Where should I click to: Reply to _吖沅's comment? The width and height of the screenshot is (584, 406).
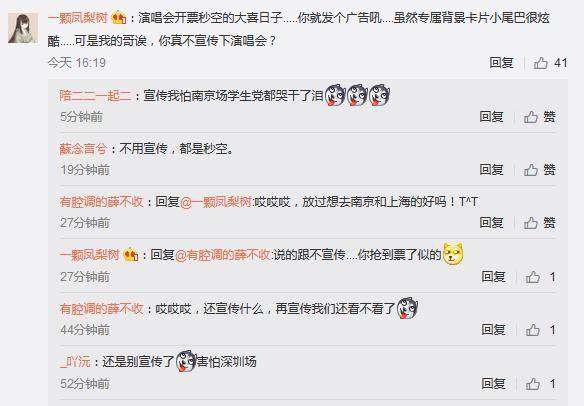[493, 383]
